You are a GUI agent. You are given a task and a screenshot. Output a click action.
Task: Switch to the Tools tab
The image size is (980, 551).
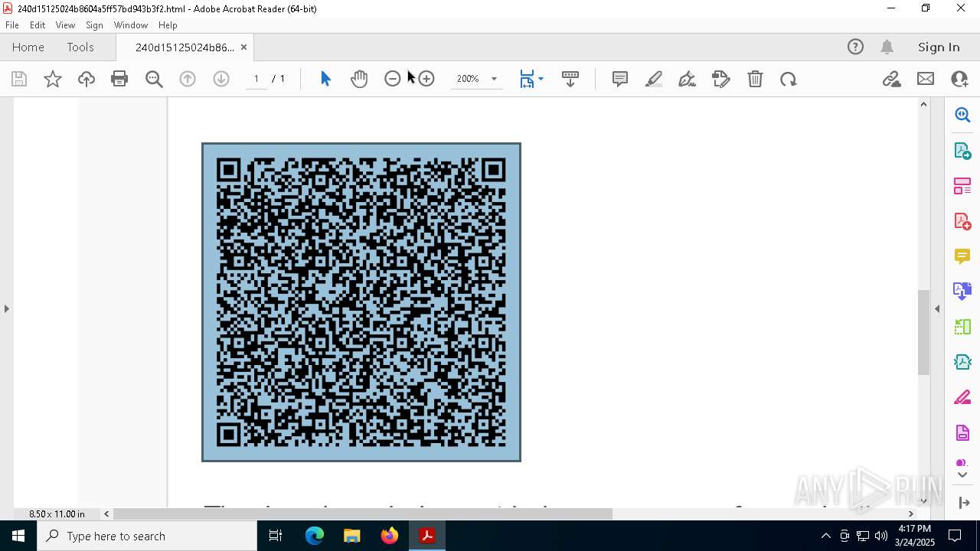pos(80,47)
